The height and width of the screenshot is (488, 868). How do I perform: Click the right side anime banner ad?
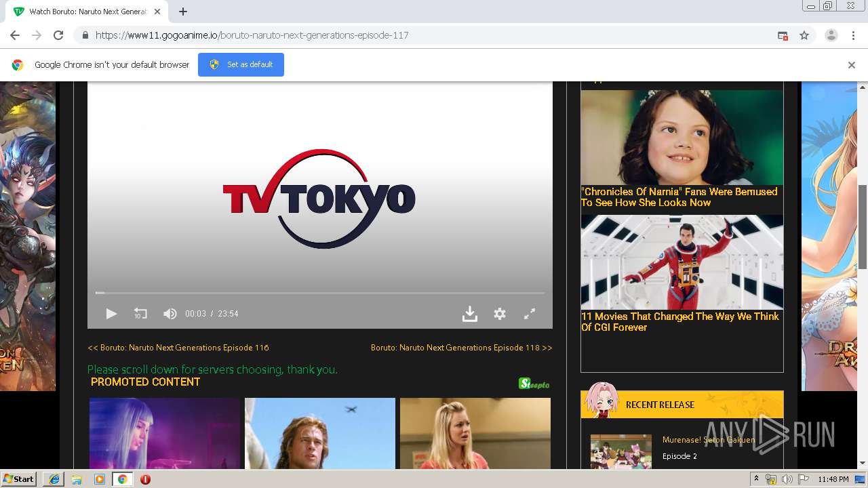click(x=829, y=237)
